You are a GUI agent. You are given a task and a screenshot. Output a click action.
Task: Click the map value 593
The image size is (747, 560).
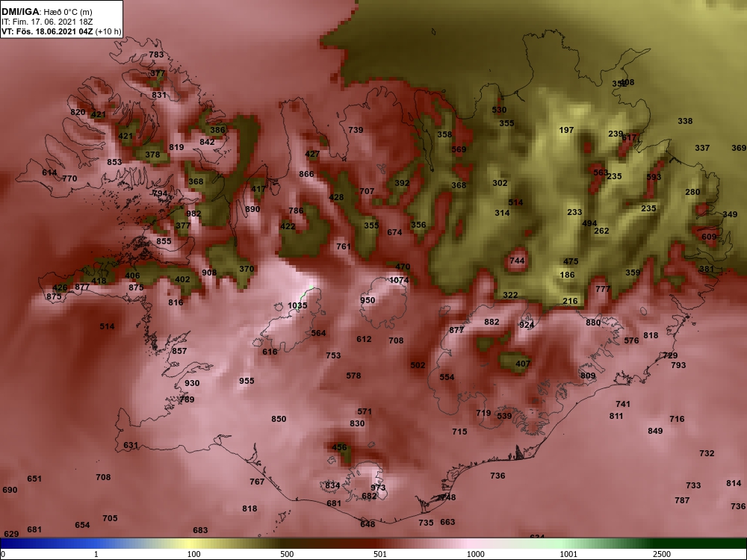point(654,177)
